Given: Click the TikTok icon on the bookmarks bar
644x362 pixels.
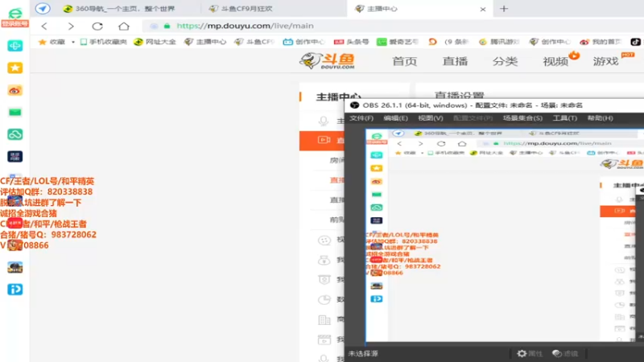Looking at the screenshot, I should tap(635, 42).
